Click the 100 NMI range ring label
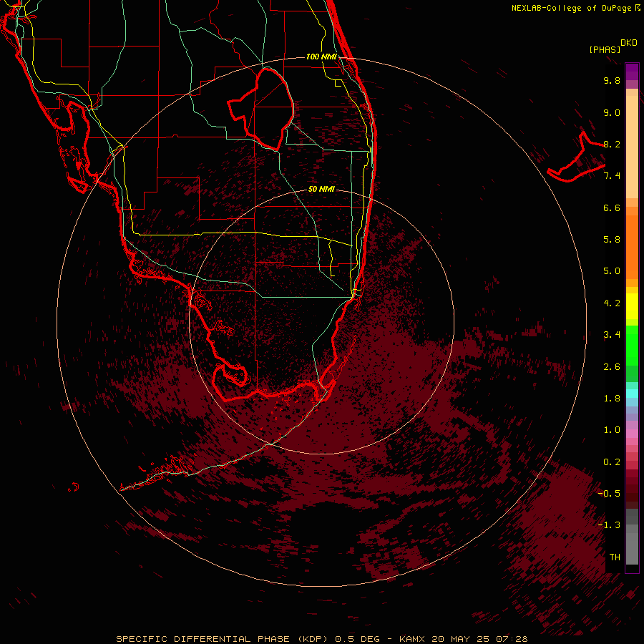 321,57
